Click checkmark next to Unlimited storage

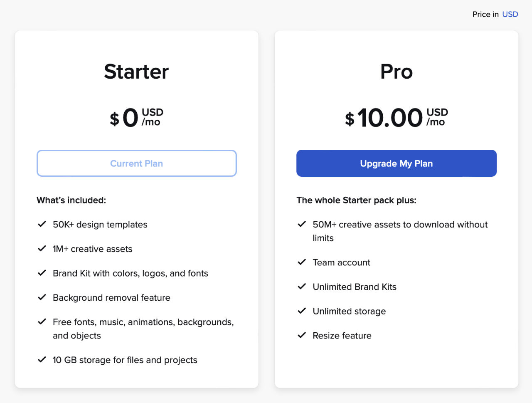point(302,311)
